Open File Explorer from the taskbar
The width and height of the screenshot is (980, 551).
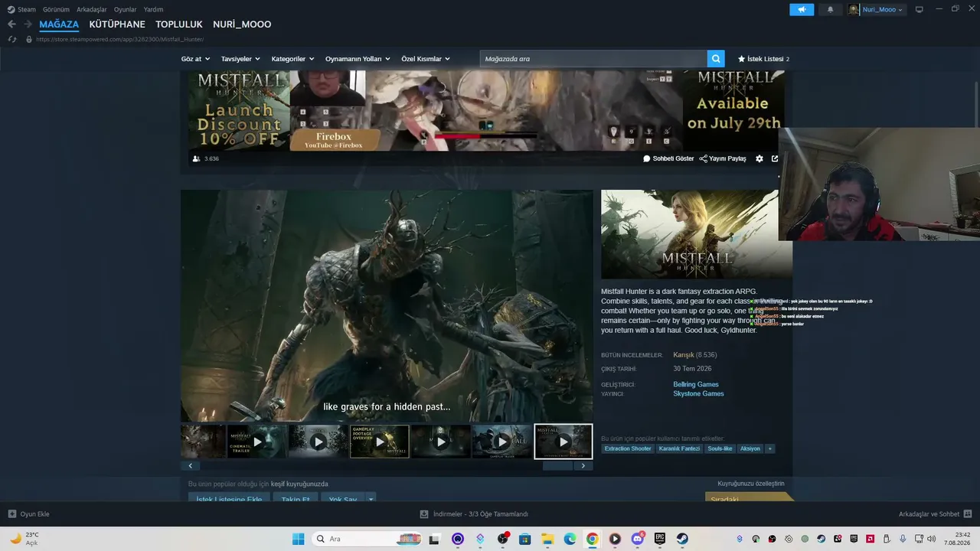click(x=547, y=539)
